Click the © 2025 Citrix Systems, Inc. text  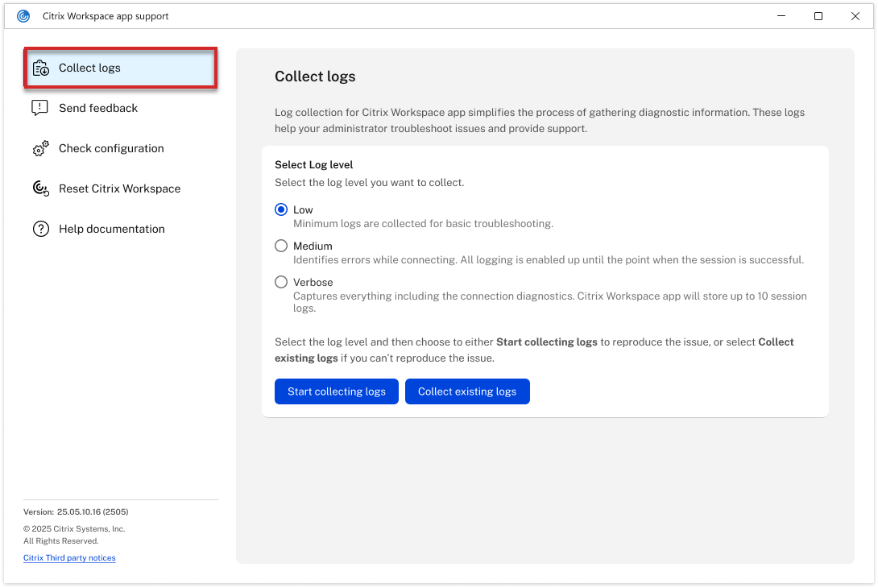[74, 528]
